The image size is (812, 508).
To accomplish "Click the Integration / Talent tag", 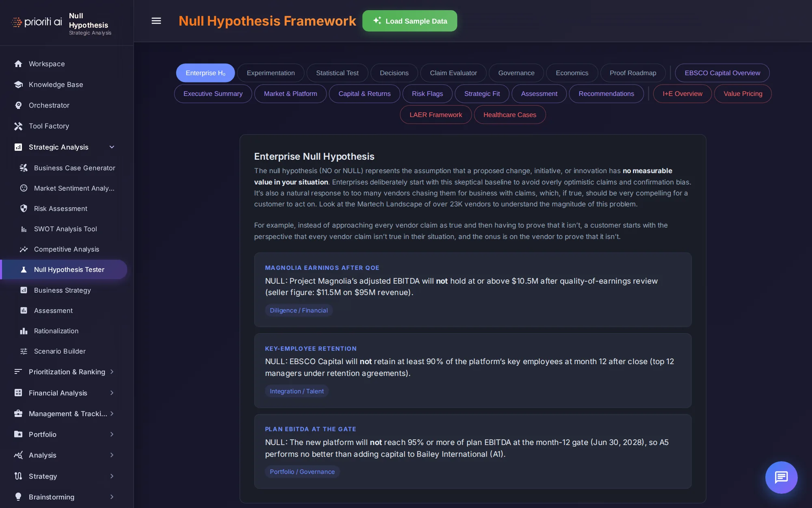I will point(297,391).
